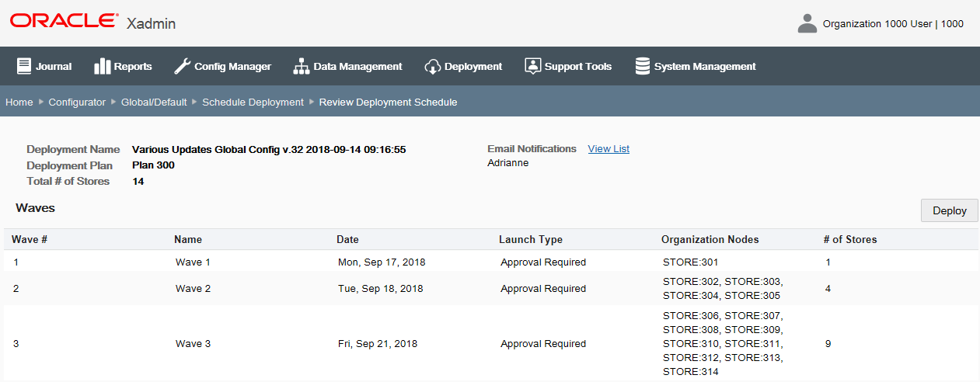
Task: Click the Support Tools person icon
Action: coord(532,66)
